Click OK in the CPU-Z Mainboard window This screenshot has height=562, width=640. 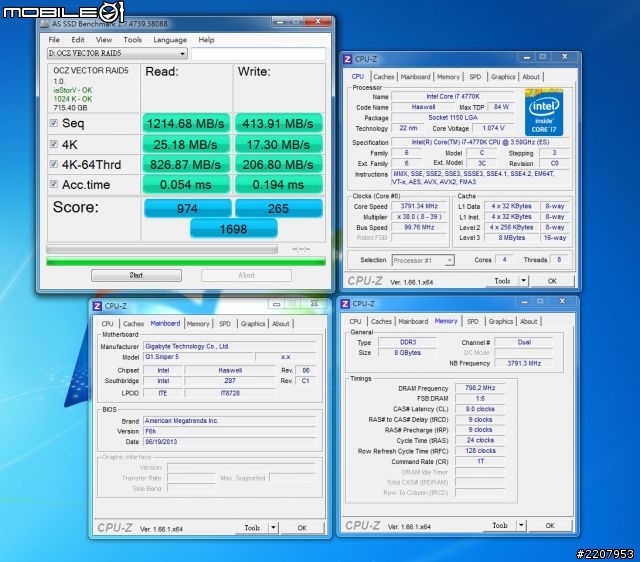click(x=302, y=528)
